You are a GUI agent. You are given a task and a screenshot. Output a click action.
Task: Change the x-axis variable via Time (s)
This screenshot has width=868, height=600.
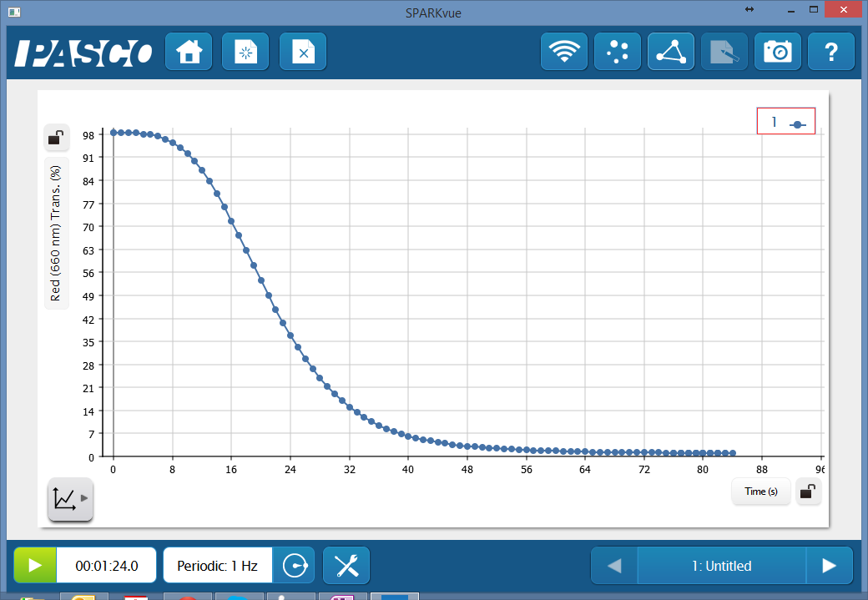click(760, 492)
